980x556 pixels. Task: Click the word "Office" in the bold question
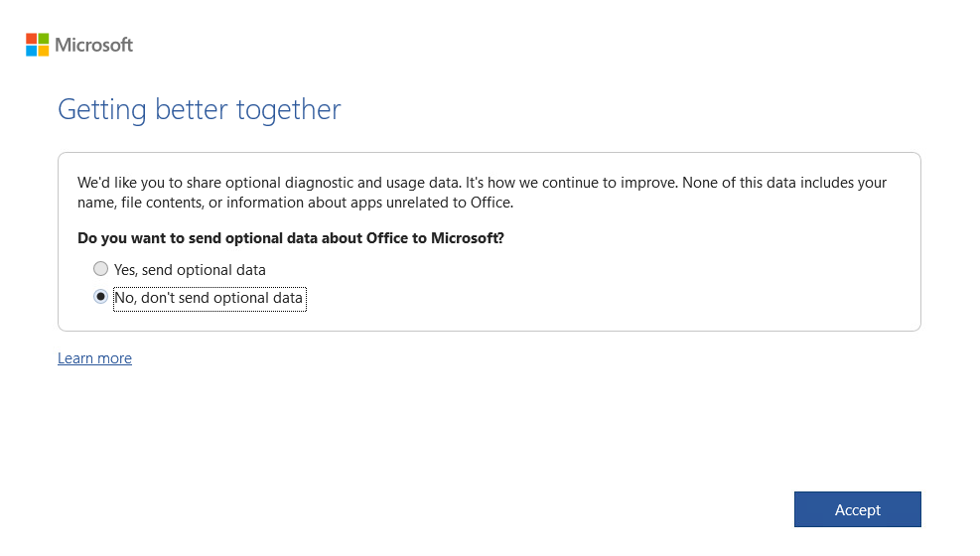pyautogui.click(x=389, y=238)
